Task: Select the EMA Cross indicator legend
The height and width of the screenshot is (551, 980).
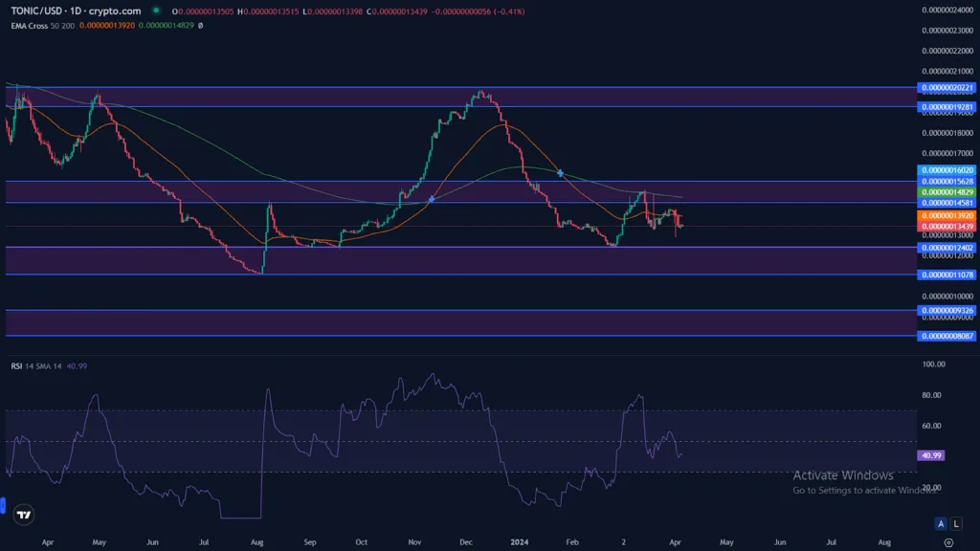Action: point(30,26)
